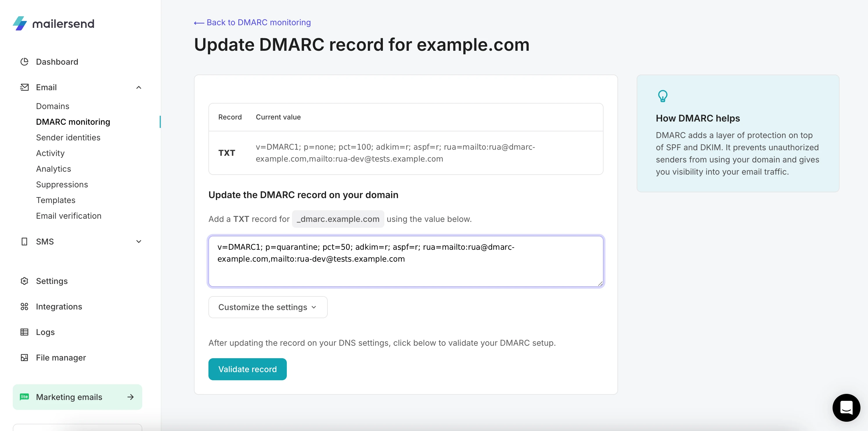The image size is (868, 431).
Task: Open Logs via the table icon
Action: click(24, 332)
